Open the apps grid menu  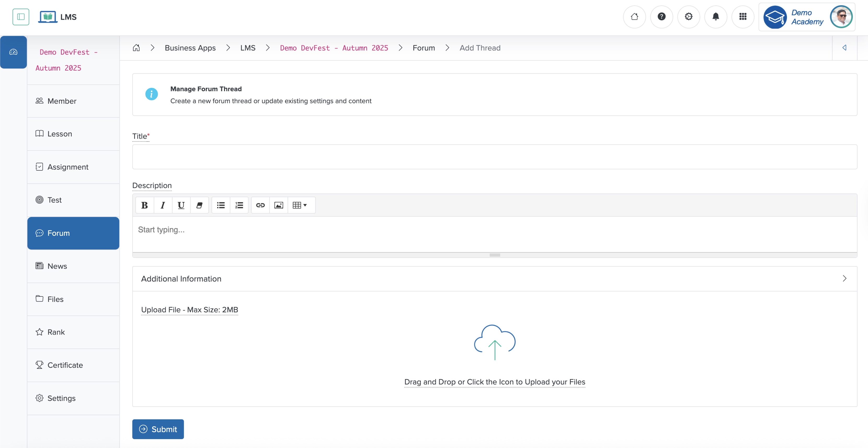coord(743,16)
